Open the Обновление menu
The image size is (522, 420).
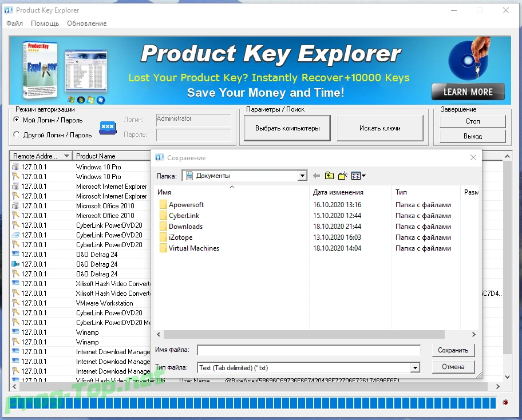click(x=87, y=23)
